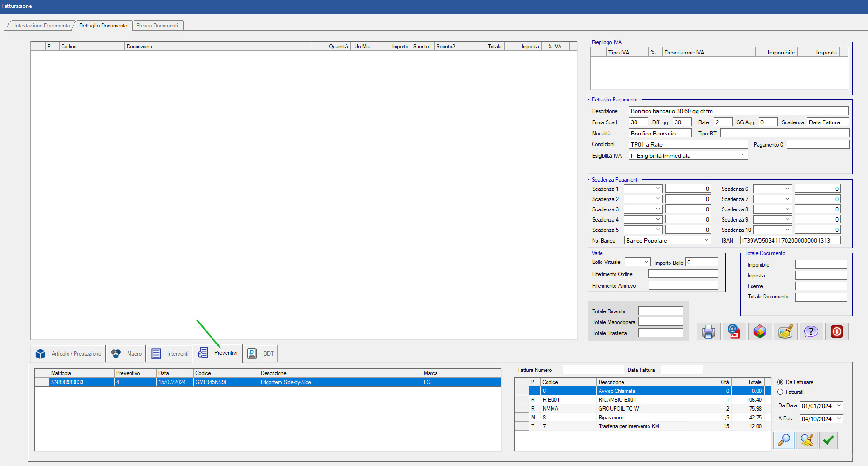The width and height of the screenshot is (868, 466).
Task: Confirm with the green checkmark button
Action: pyautogui.click(x=828, y=440)
